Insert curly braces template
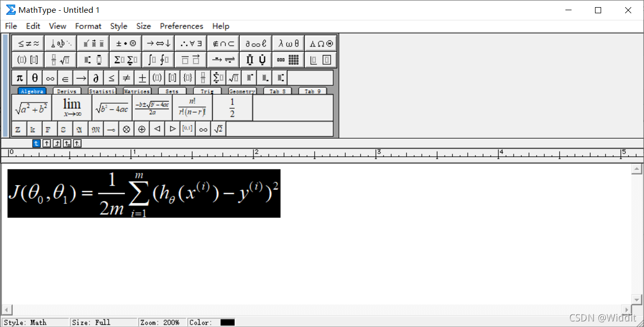Viewport: 644px width, 327px height. [x=188, y=78]
